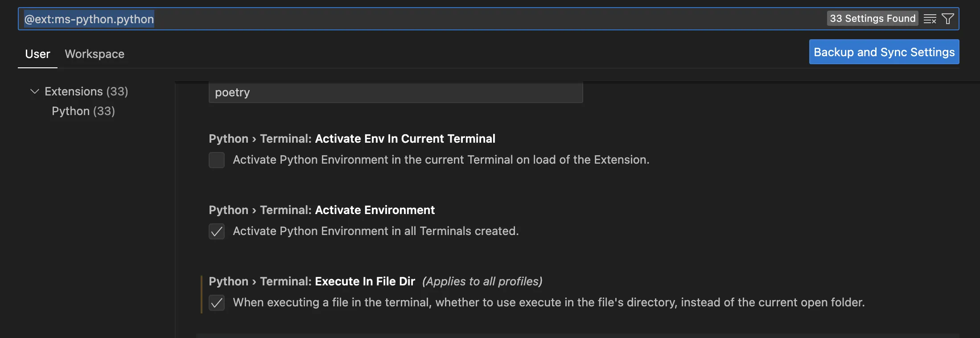Focus the settings search box

click(446, 19)
